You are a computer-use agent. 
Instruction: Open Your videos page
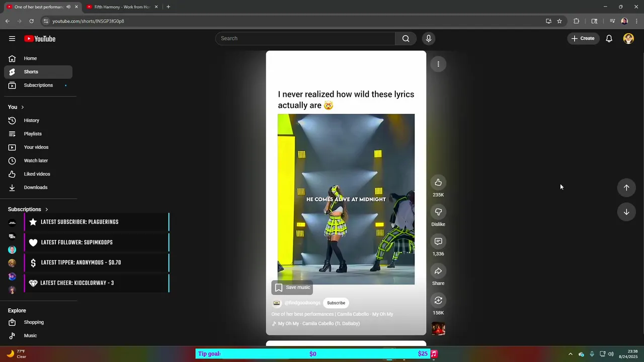point(38,147)
